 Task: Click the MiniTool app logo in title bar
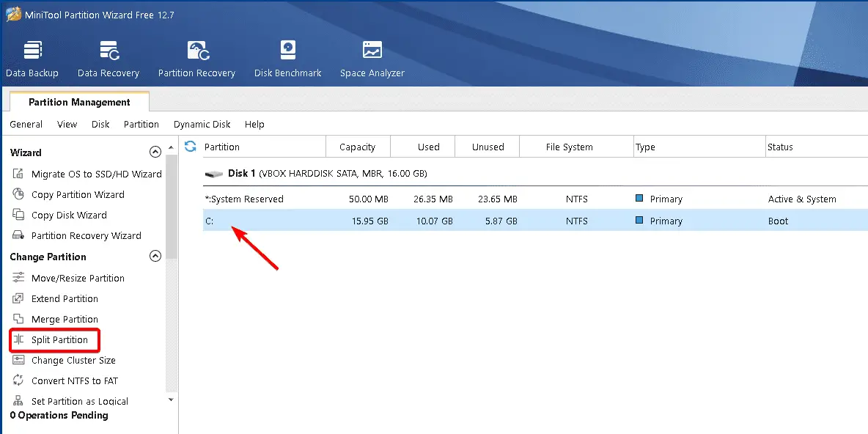click(x=12, y=15)
